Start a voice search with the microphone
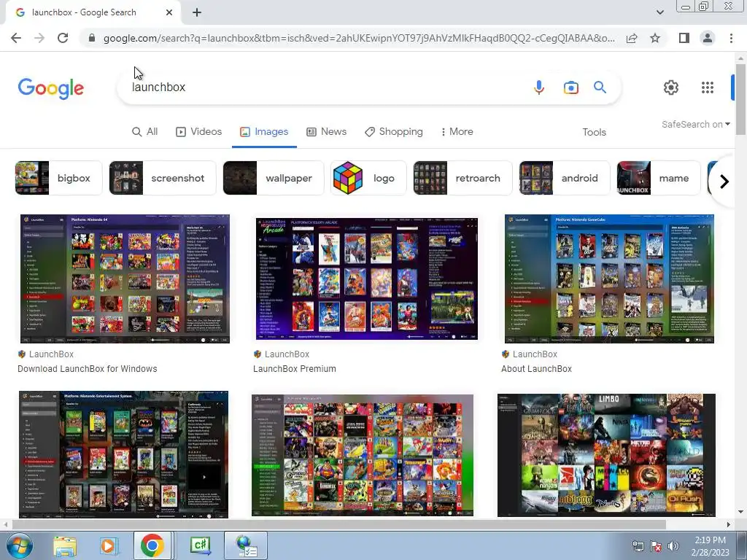 [x=539, y=87]
